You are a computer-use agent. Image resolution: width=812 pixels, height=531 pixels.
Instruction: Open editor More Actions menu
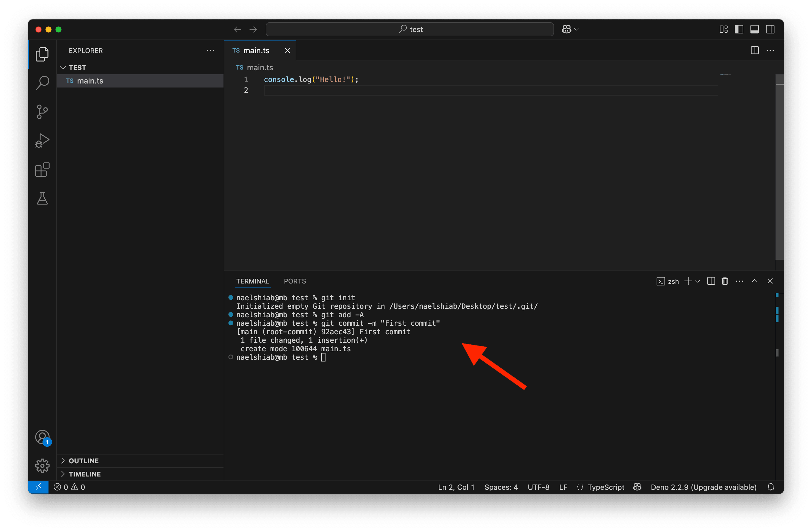[770, 50]
